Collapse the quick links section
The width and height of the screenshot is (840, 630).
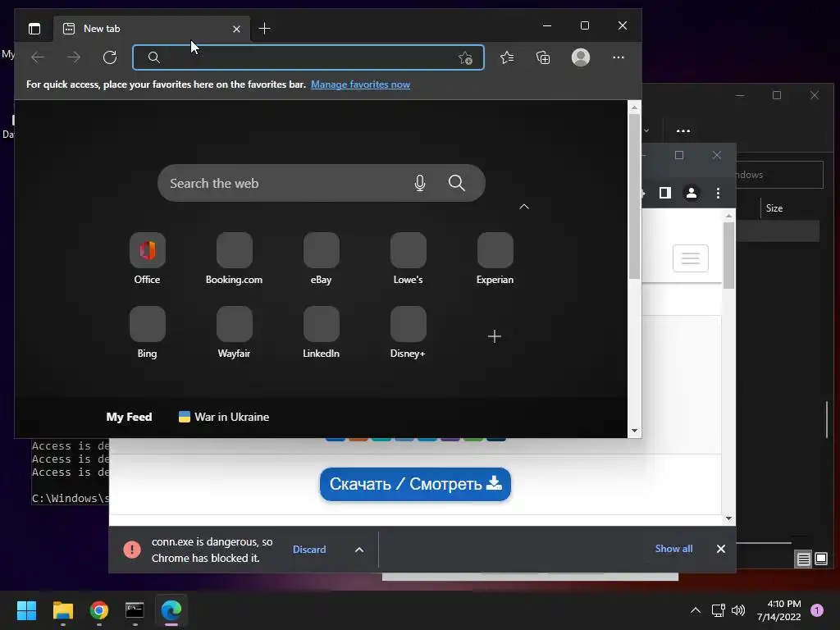[524, 207]
